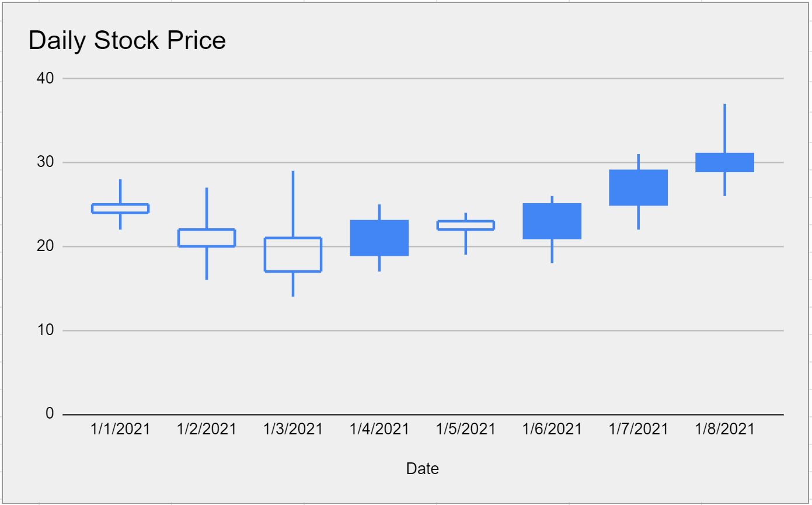
Task: Select the filled 1/7/2021 candlestick
Action: coord(639,187)
